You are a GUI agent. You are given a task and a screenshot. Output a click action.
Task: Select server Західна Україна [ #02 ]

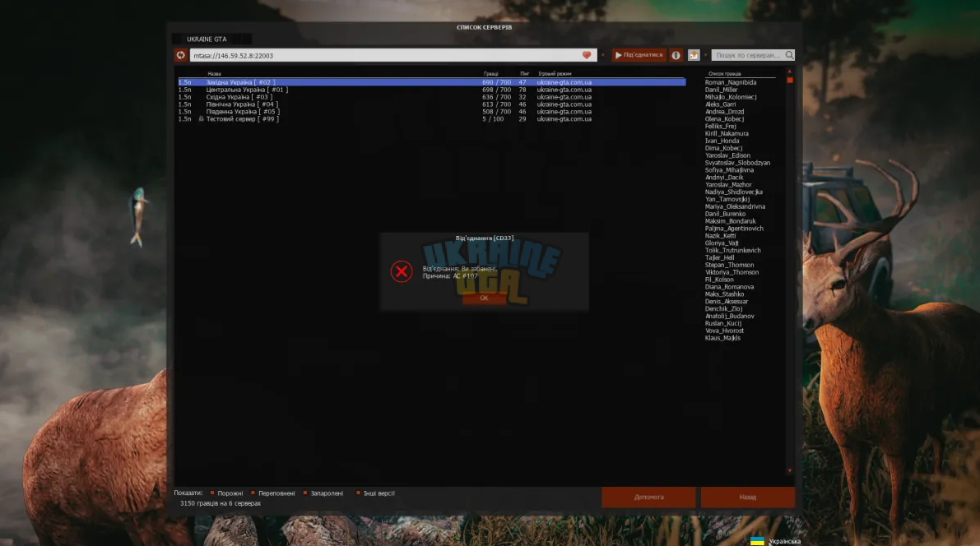click(432, 82)
